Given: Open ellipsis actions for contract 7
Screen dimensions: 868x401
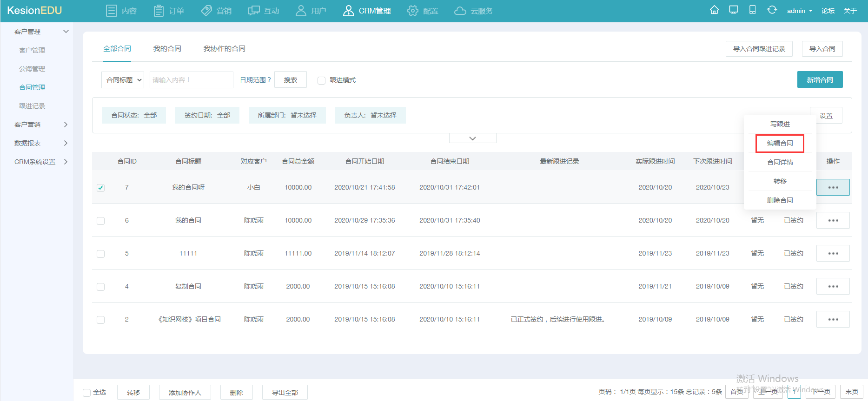Looking at the screenshot, I should click(x=833, y=187).
